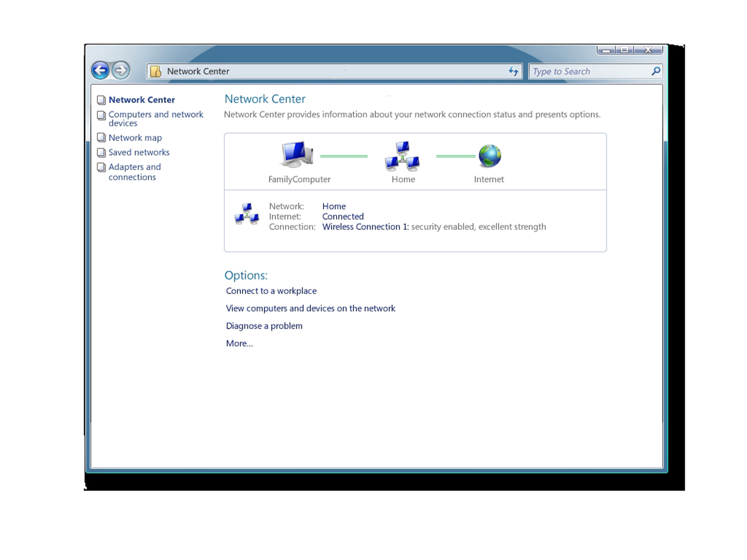This screenshot has height=560, width=747.
Task: Click the blue Back arrow button
Action: point(100,70)
